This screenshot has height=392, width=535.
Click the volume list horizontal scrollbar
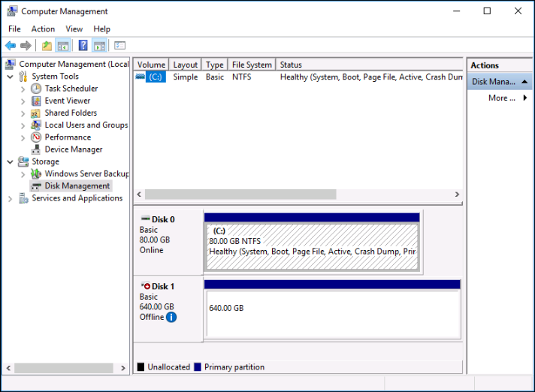pyautogui.click(x=297, y=194)
